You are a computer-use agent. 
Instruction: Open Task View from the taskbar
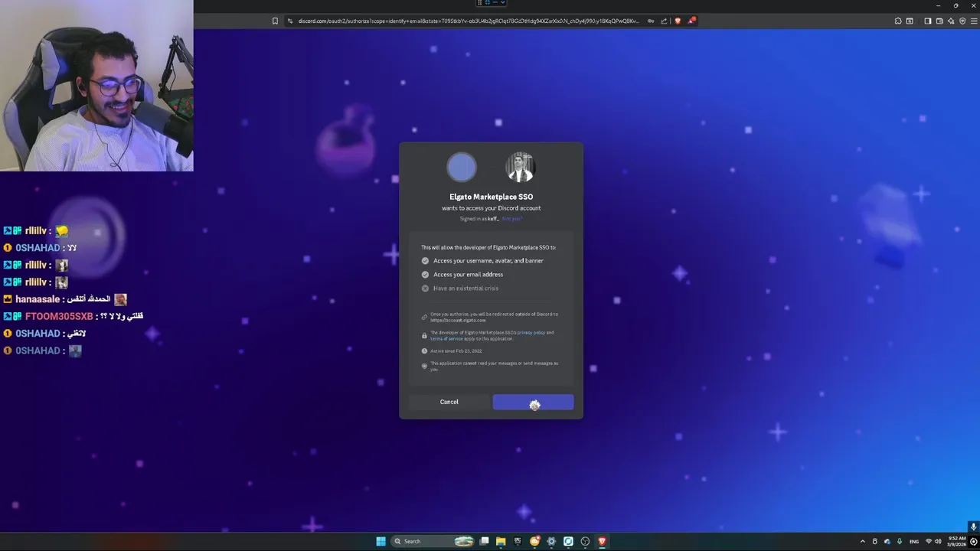pos(484,541)
